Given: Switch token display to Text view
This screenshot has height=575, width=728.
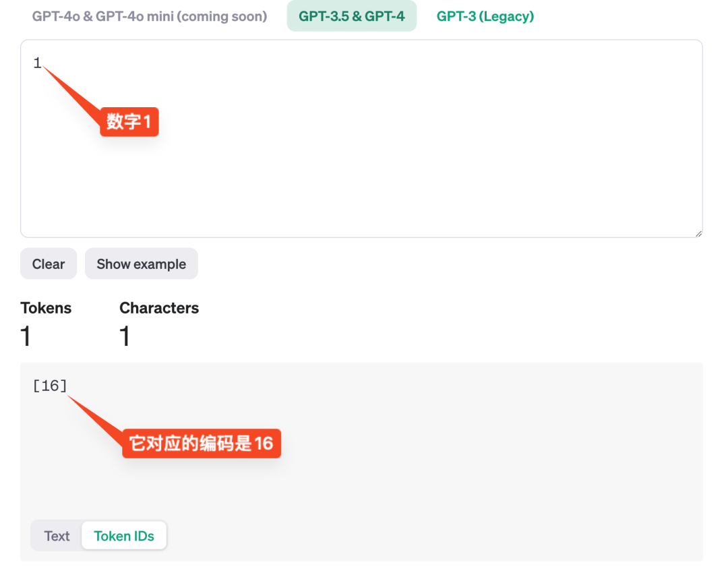Looking at the screenshot, I should 57,535.
